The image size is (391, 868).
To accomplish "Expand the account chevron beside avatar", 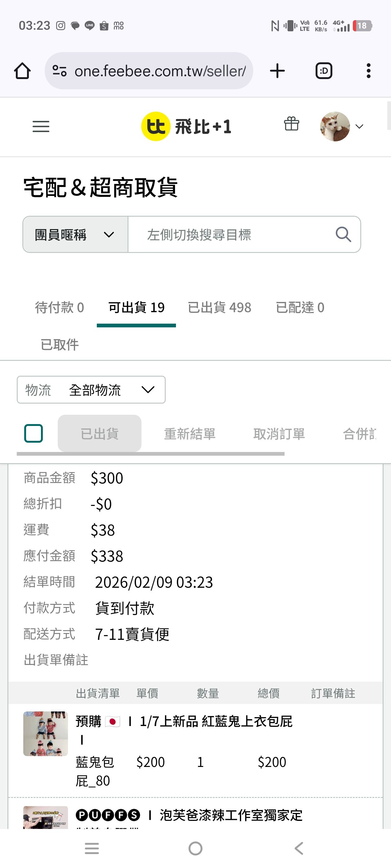I will pyautogui.click(x=360, y=126).
